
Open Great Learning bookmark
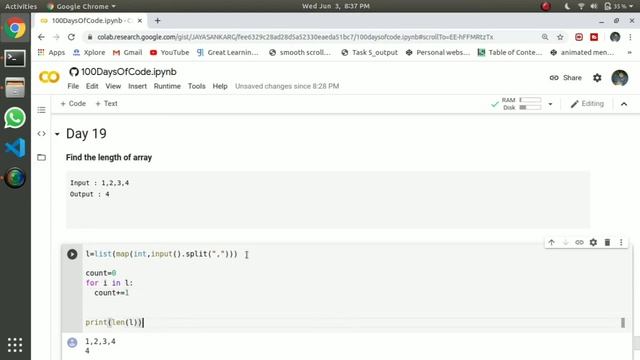227,52
